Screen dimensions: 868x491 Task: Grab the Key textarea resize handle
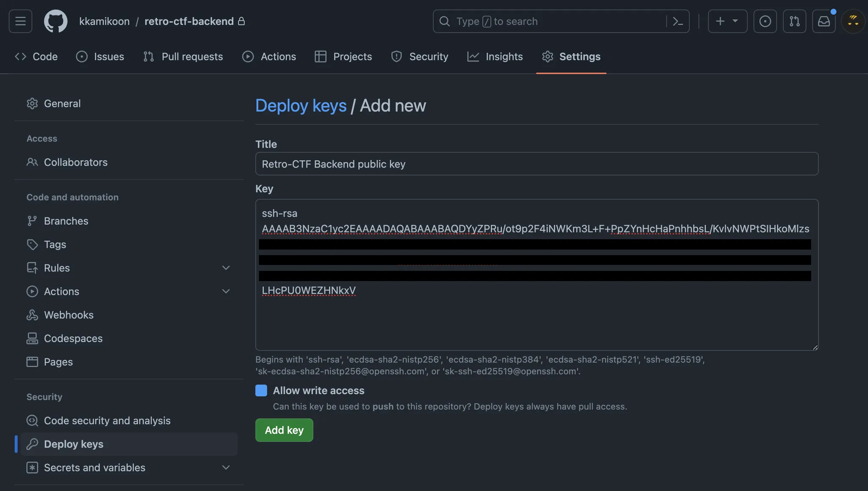(815, 347)
